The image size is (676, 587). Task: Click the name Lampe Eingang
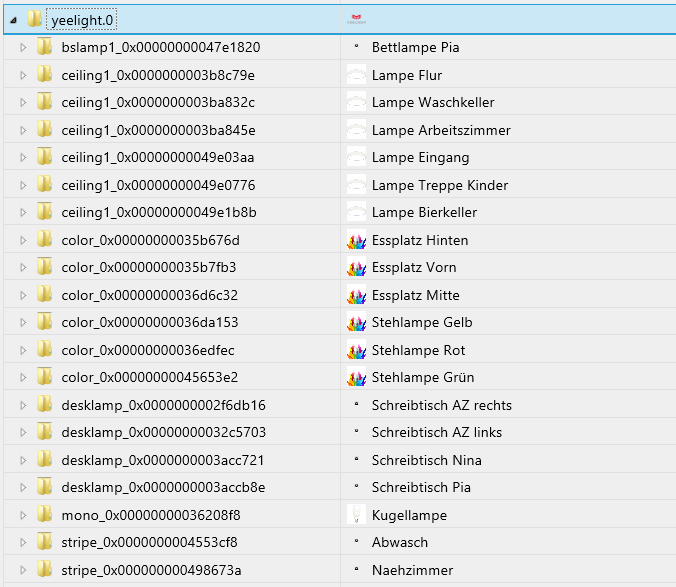tap(421, 158)
